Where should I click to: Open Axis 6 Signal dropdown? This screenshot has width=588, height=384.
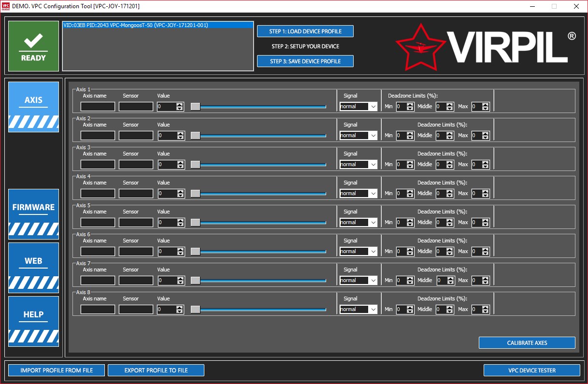pyautogui.click(x=359, y=252)
